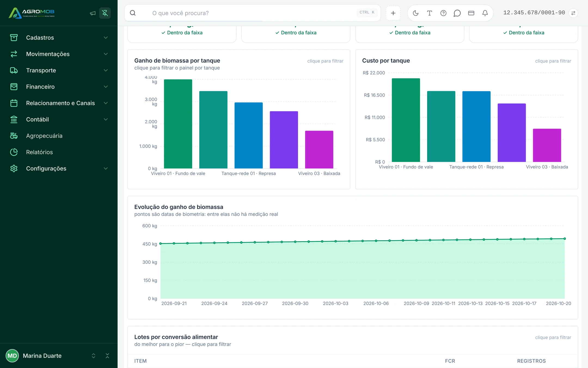Click 'clique para filtrar' in Custo por tanque
The width and height of the screenshot is (588, 368).
coord(553,61)
